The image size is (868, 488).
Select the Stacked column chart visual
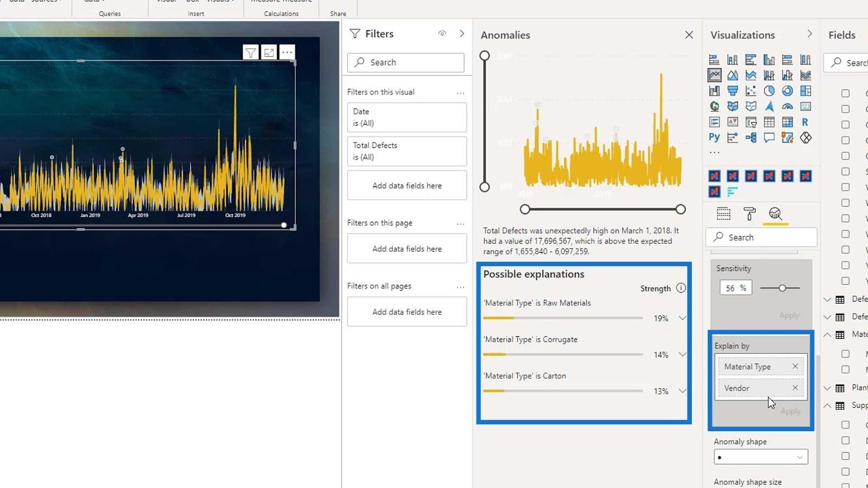pyautogui.click(x=732, y=60)
